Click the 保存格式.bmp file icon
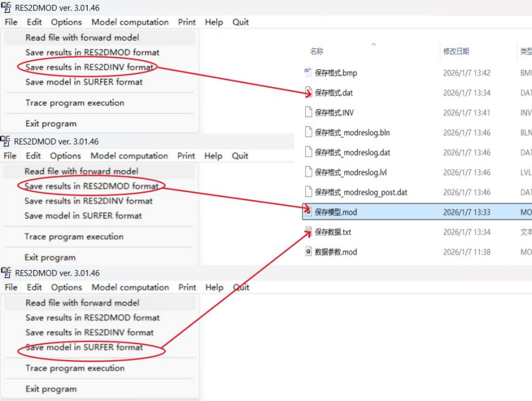Screen dimensions: 532x401 click(308, 73)
